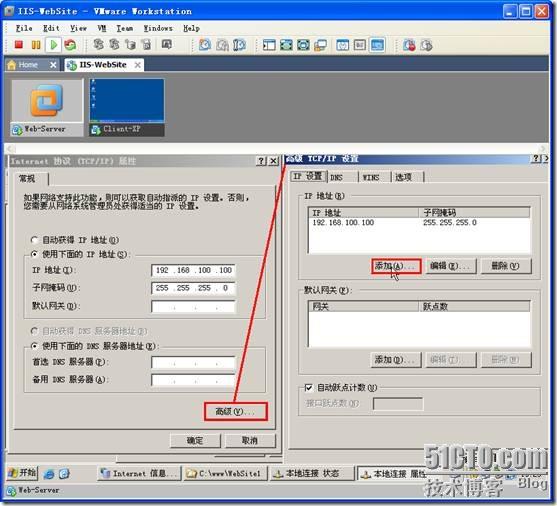The height and width of the screenshot is (506, 557).
Task: Open the Team menu
Action: tap(125, 28)
